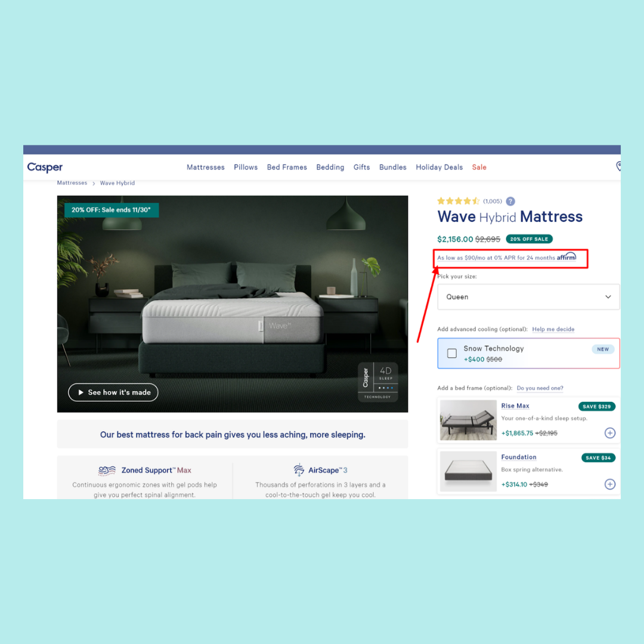644x644 pixels.
Task: Open the Help me decide link
Action: (x=553, y=329)
